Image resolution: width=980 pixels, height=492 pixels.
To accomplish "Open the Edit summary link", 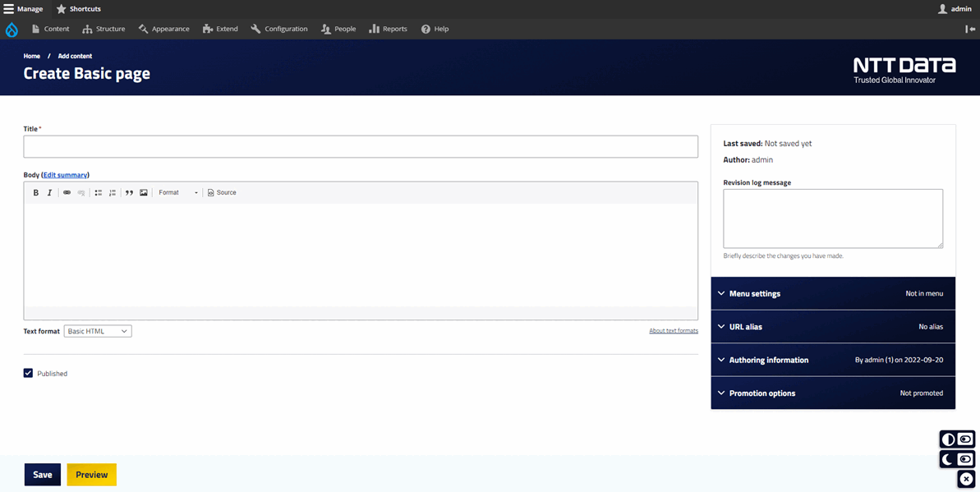I will [x=65, y=175].
